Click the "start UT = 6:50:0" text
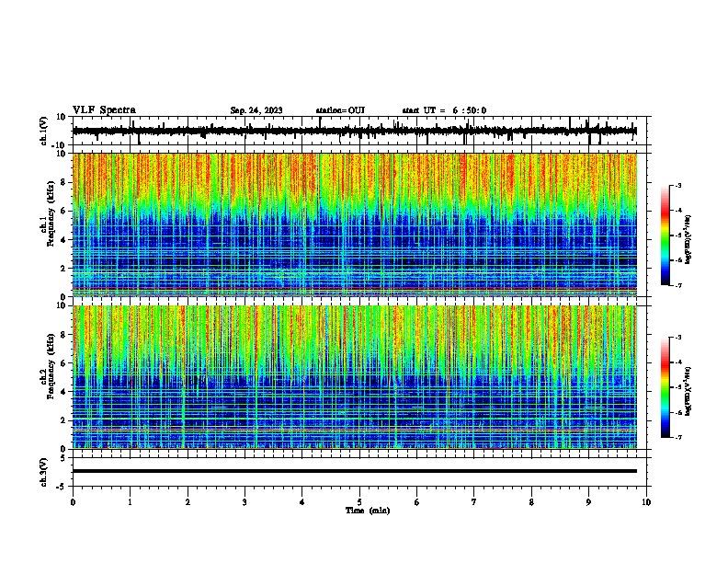728x563 pixels. tap(444, 110)
